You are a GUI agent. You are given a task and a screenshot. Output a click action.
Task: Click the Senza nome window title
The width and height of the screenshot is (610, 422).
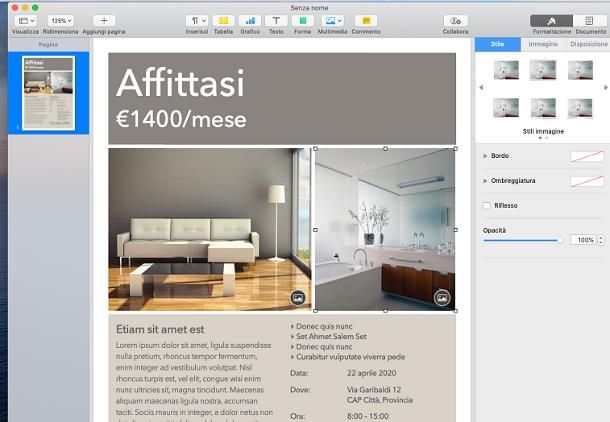point(309,8)
